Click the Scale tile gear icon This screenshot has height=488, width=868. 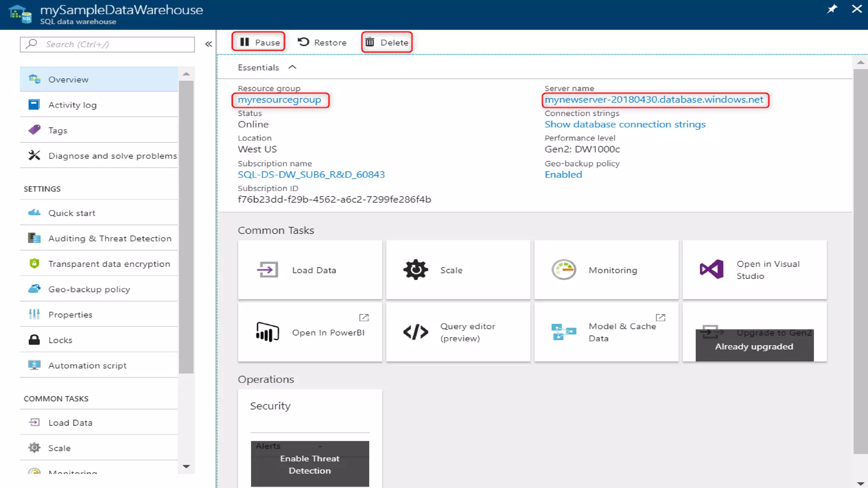click(416, 269)
